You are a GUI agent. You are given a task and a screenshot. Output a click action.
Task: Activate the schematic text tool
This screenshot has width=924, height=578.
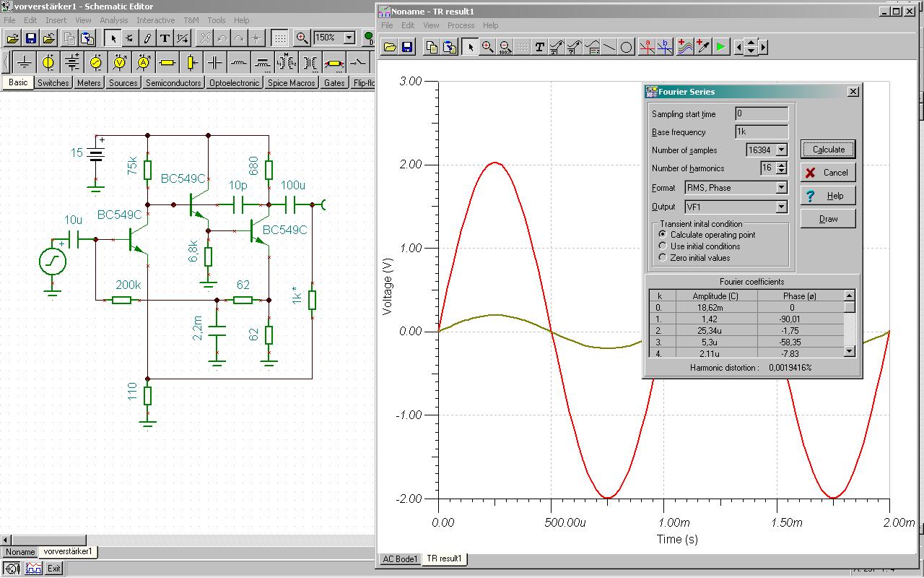click(x=165, y=38)
